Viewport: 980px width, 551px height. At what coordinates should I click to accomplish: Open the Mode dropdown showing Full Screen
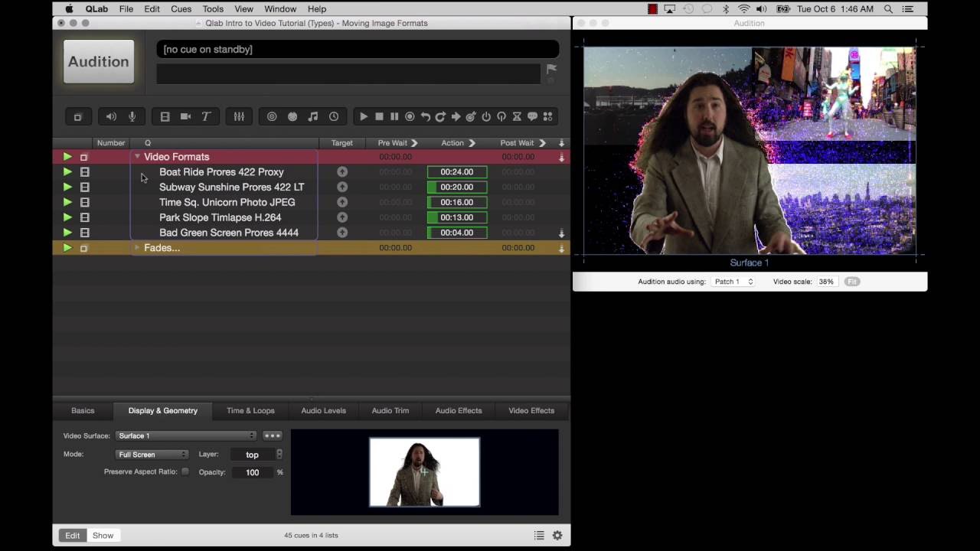pos(152,455)
